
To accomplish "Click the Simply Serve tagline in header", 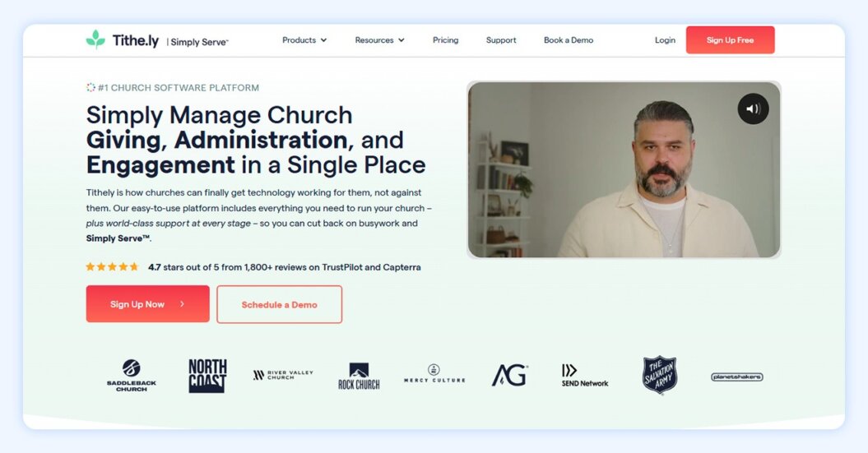I will [x=199, y=42].
